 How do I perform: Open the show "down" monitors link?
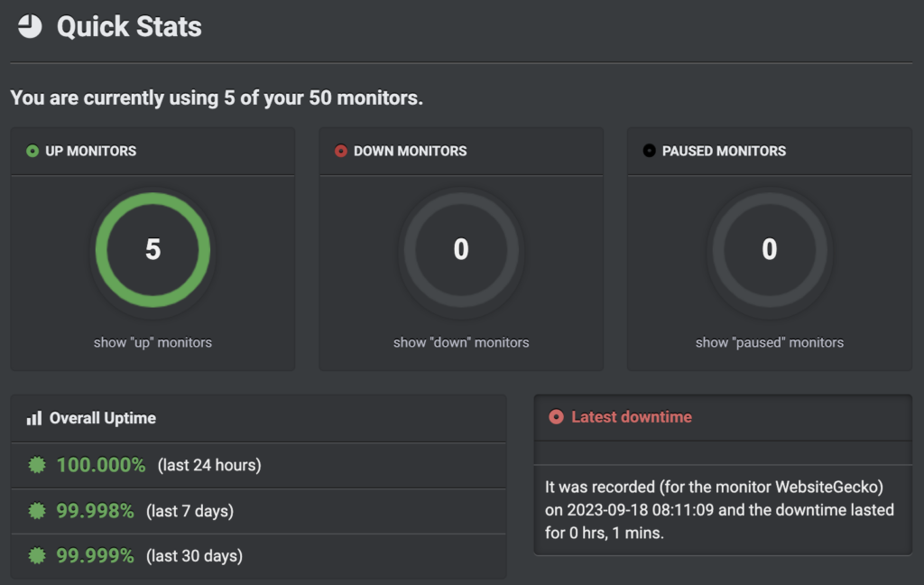tap(461, 342)
